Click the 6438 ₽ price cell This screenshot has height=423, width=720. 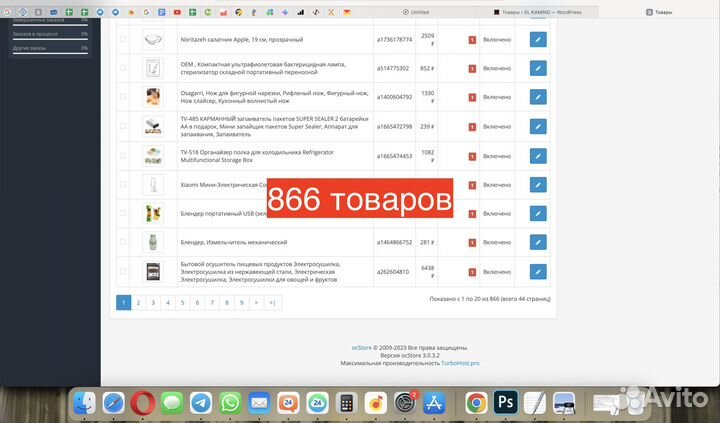pyautogui.click(x=427, y=271)
